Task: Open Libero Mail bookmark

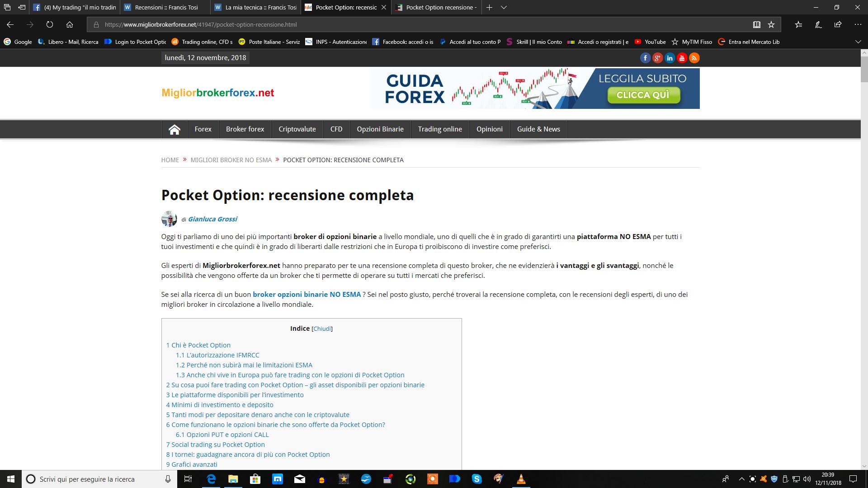Action: pyautogui.click(x=68, y=42)
